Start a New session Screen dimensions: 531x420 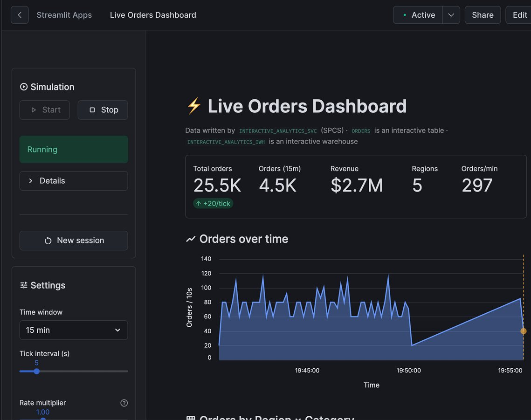click(74, 241)
